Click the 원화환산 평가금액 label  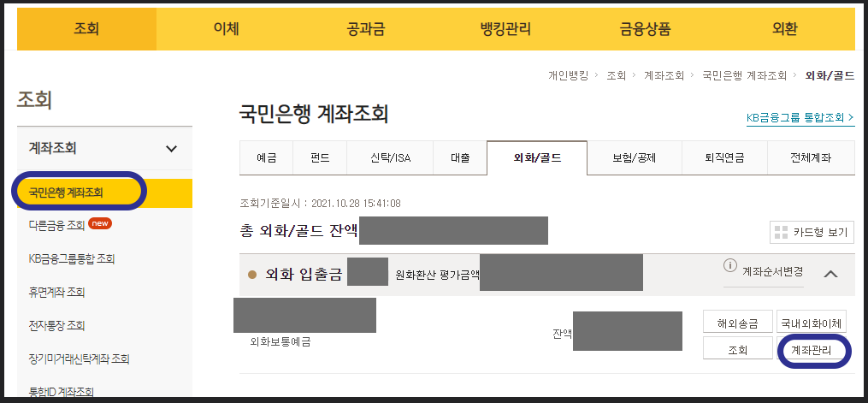[437, 276]
